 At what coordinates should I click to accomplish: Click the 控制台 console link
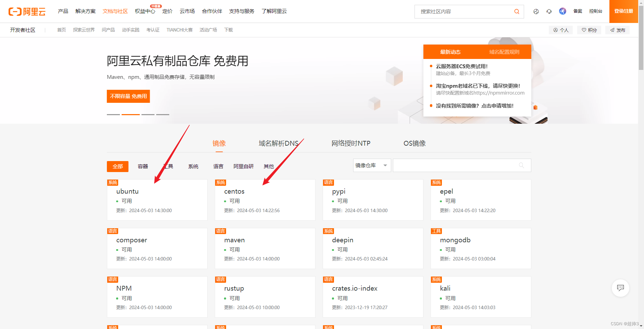pyautogui.click(x=596, y=11)
